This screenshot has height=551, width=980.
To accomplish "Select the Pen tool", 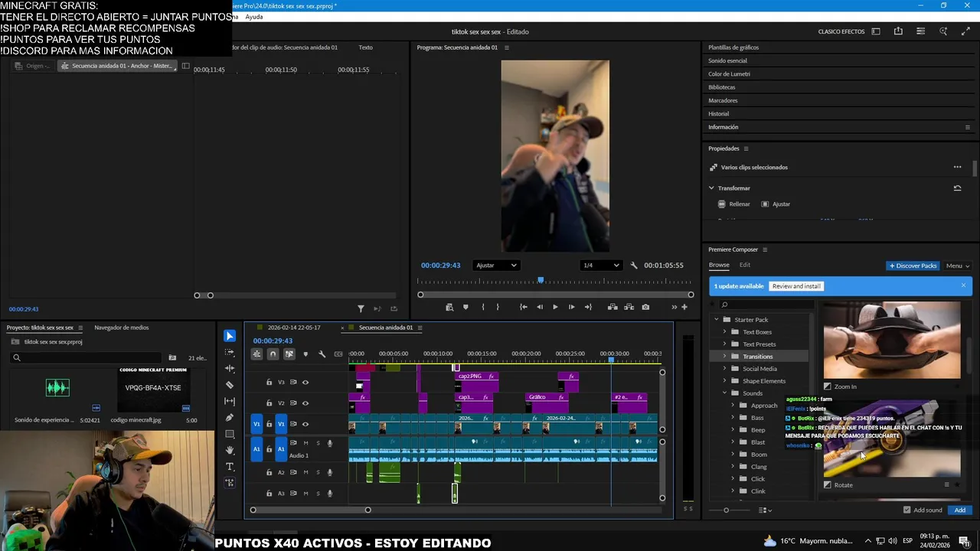I will [230, 418].
